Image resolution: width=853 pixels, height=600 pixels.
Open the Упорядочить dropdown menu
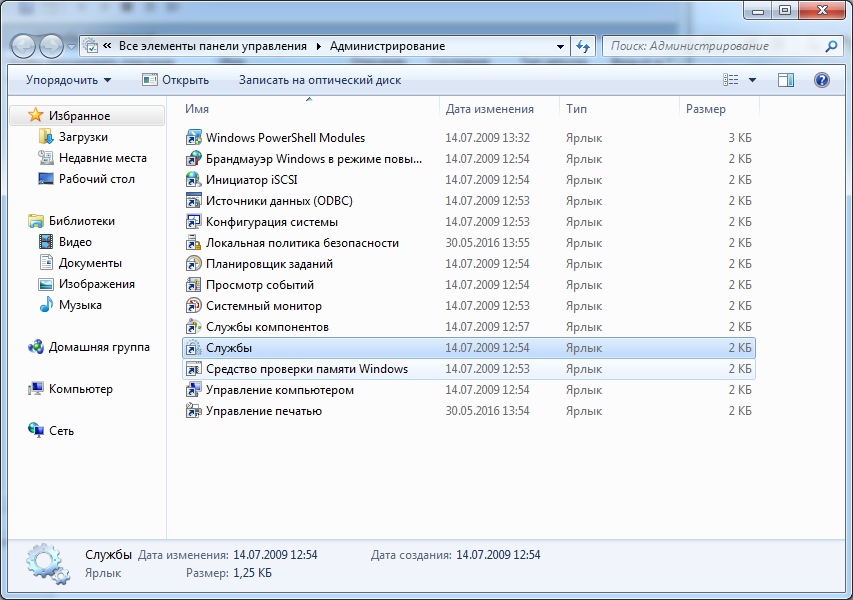click(68, 80)
